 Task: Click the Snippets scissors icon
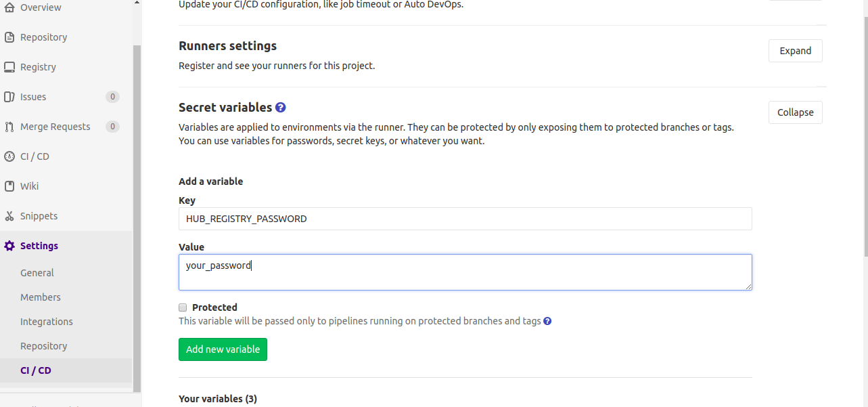point(9,216)
